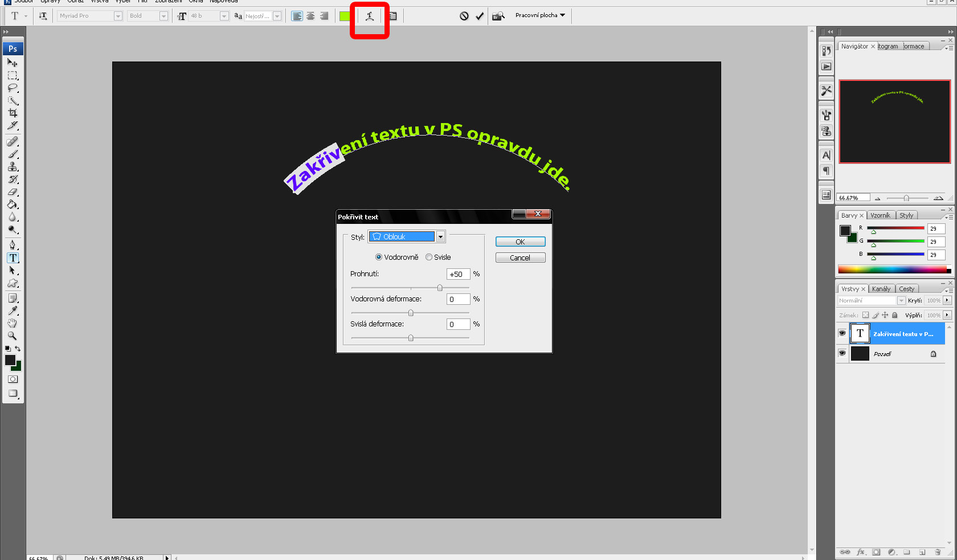Select the Paint Bucket tool
The image size is (957, 560).
pyautogui.click(x=13, y=205)
